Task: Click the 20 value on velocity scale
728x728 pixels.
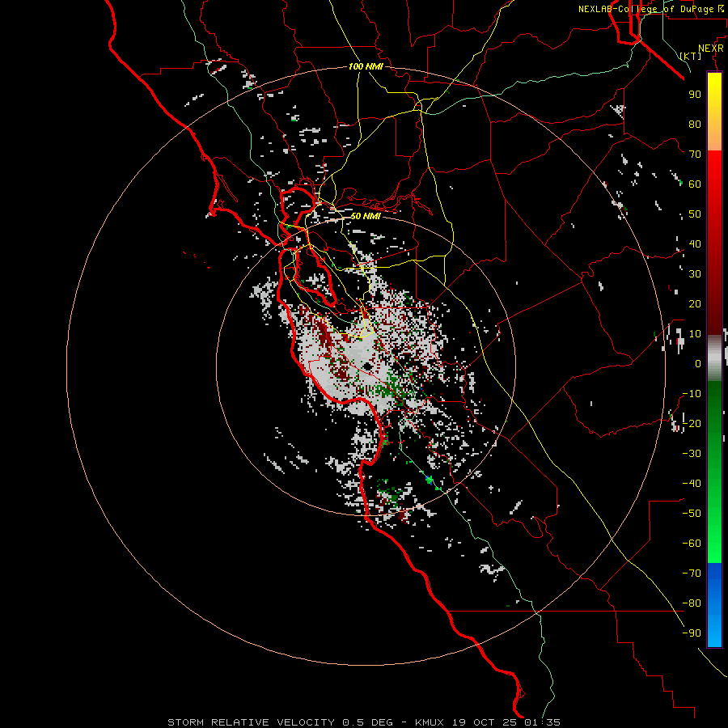Action: coord(695,304)
